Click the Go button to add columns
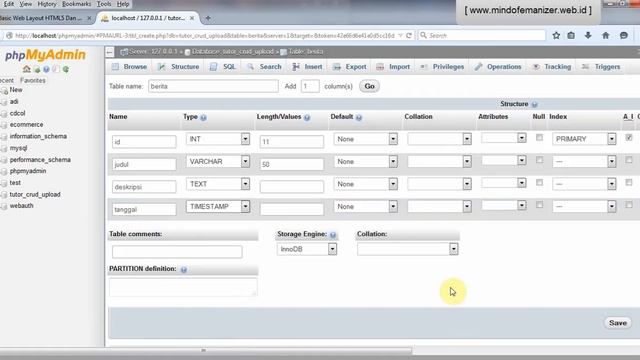Viewport: 640px width, 360px height. [369, 86]
